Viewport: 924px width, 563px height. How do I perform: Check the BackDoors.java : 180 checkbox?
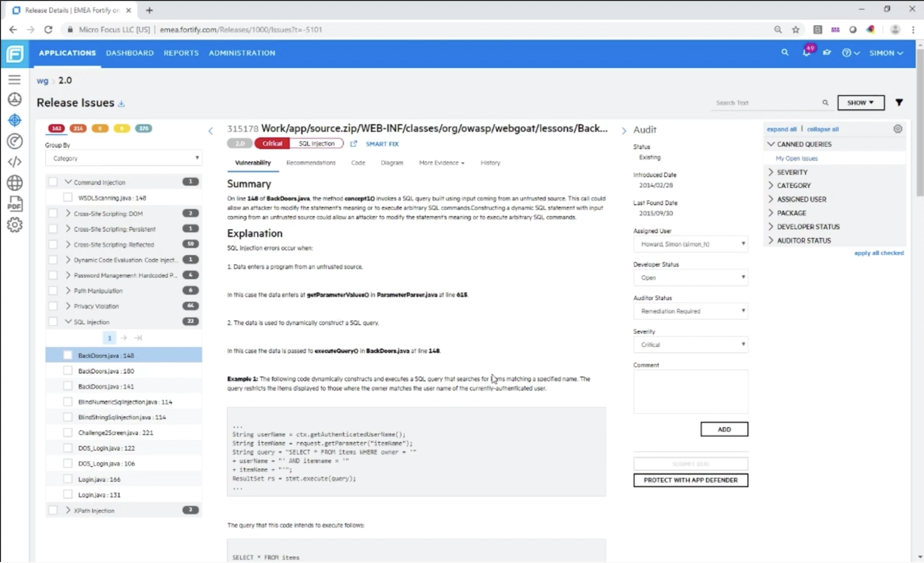coord(68,371)
